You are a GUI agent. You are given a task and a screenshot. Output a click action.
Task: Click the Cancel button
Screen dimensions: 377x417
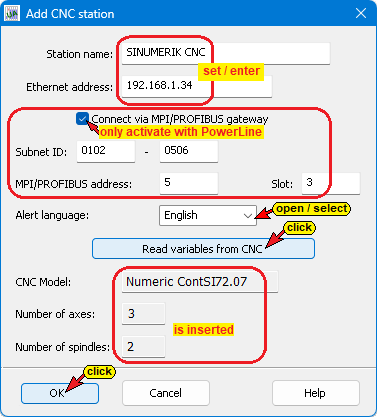coord(166,393)
